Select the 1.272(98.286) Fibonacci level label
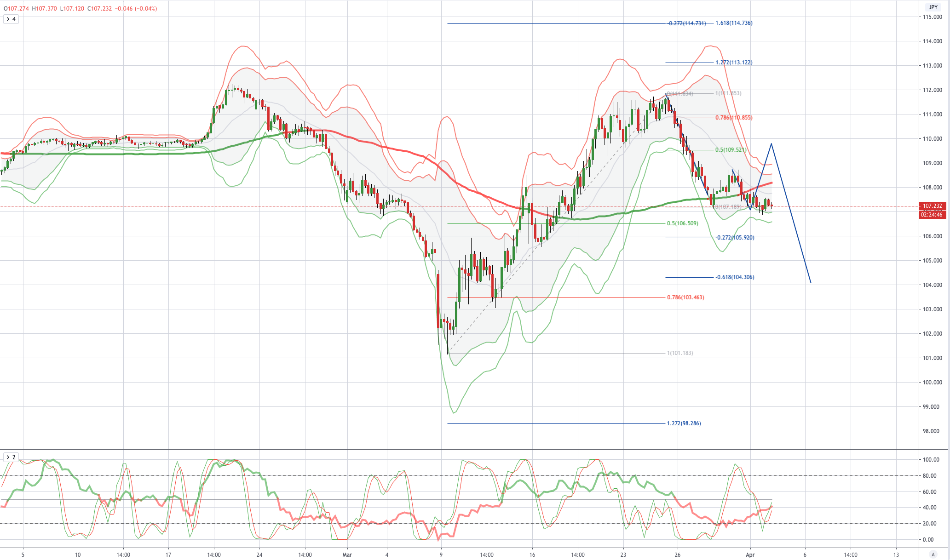Image resolution: width=950 pixels, height=560 pixels. click(x=684, y=423)
